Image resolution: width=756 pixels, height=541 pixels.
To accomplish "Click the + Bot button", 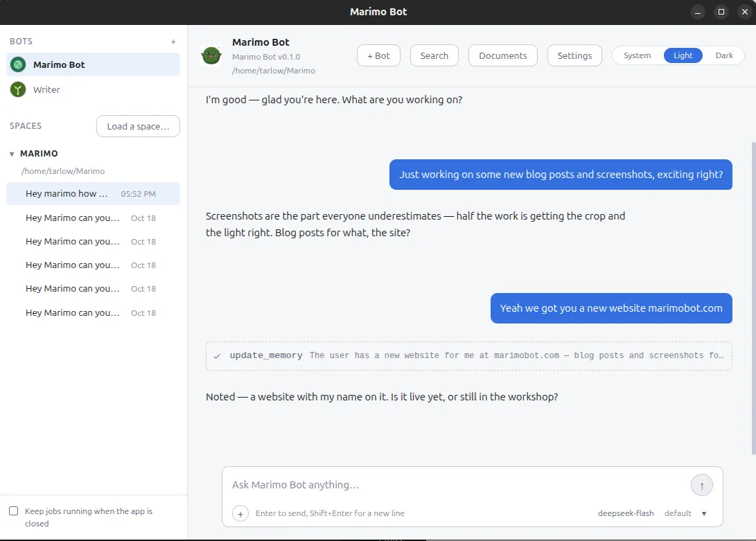I will 378,55.
